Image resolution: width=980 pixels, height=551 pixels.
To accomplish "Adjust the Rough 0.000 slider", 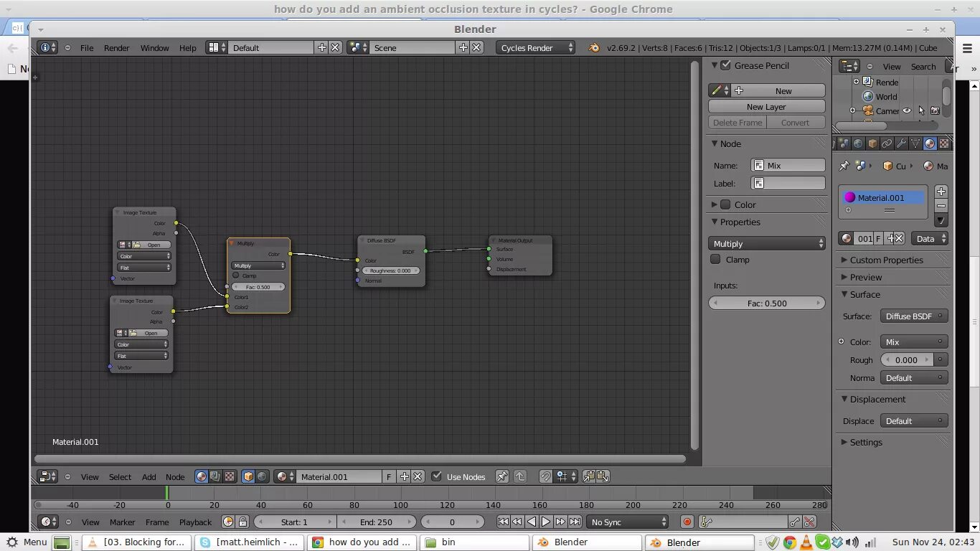I will (907, 359).
